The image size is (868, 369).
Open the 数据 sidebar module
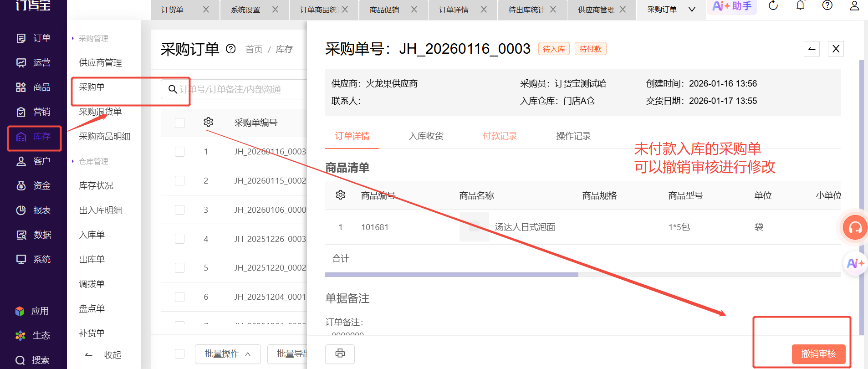pyautogui.click(x=33, y=235)
